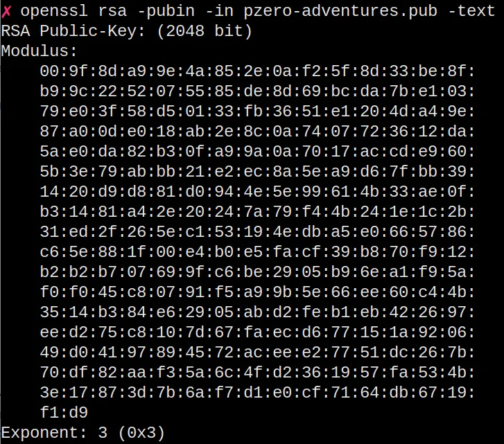Click the modulus line starting 5b:3e:79

tap(257, 172)
